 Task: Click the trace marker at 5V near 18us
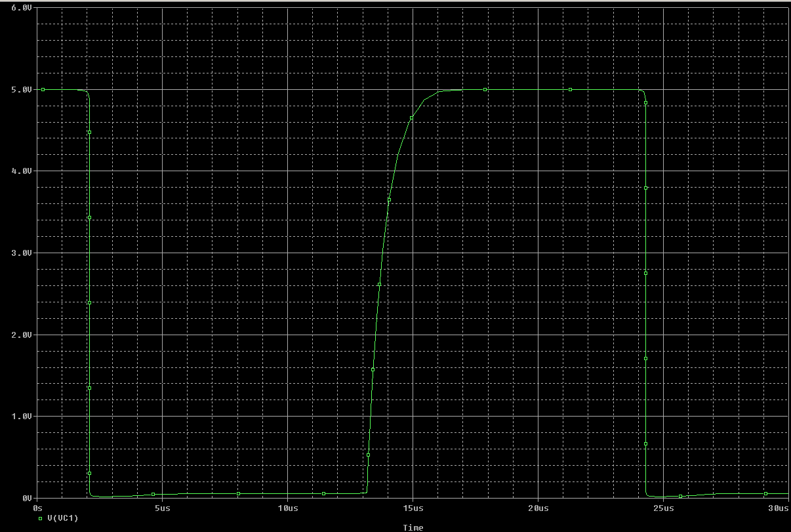tap(485, 89)
